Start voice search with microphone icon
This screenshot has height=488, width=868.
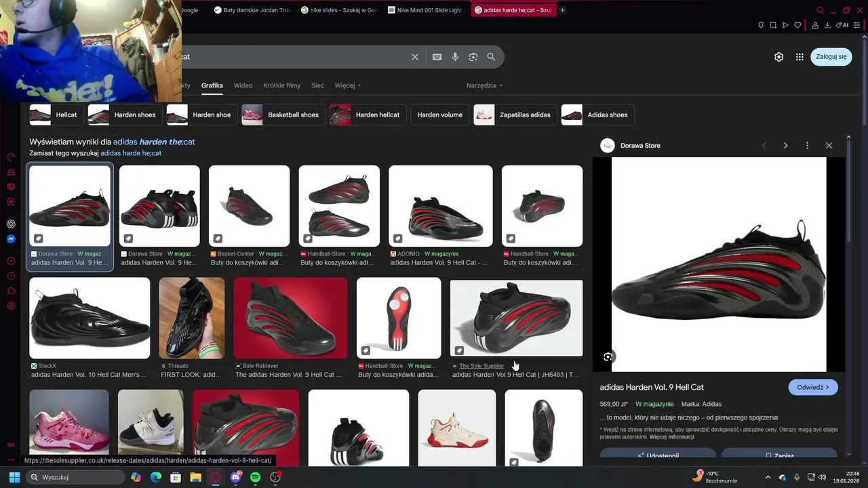pos(455,57)
